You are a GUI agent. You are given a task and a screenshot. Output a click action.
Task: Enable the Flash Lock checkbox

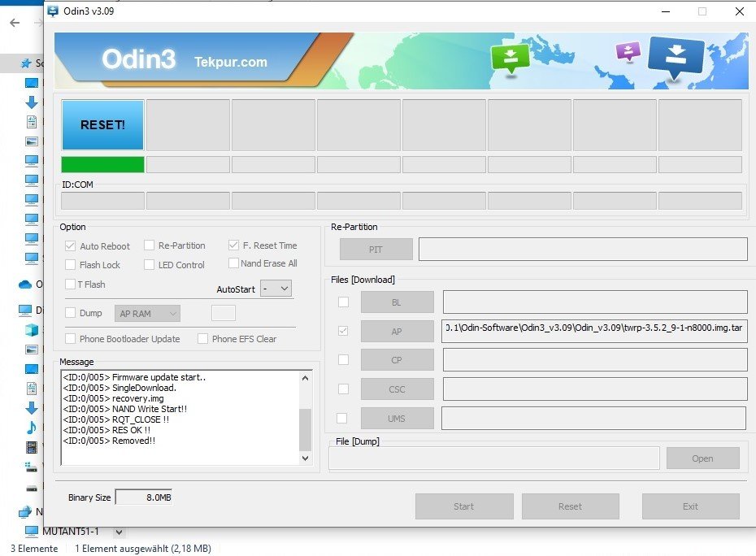coord(70,265)
